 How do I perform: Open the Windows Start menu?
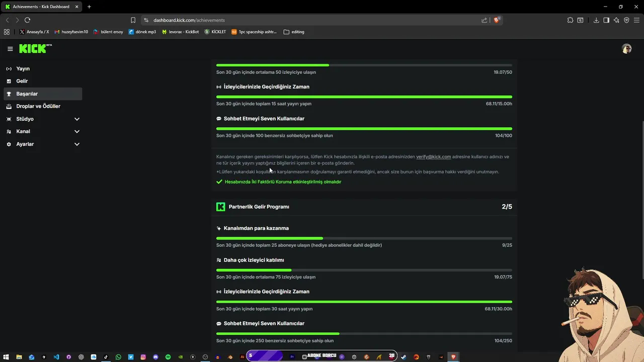(7, 357)
